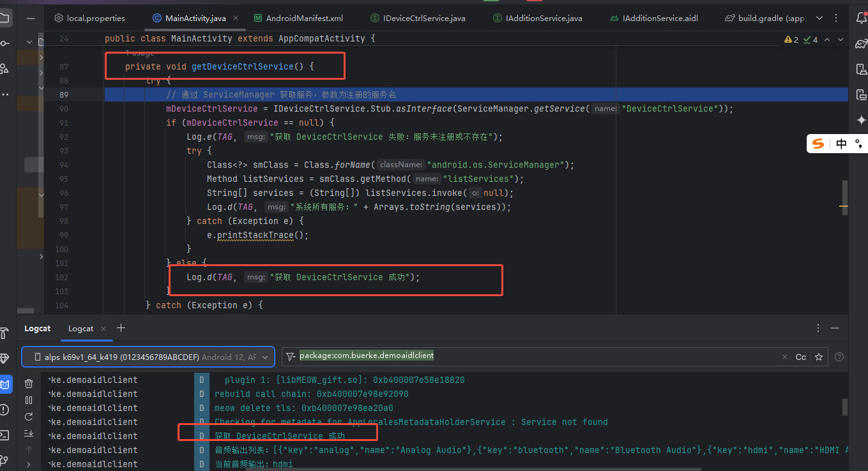
Task: Go to previous highlighted error arrow
Action: point(827,40)
